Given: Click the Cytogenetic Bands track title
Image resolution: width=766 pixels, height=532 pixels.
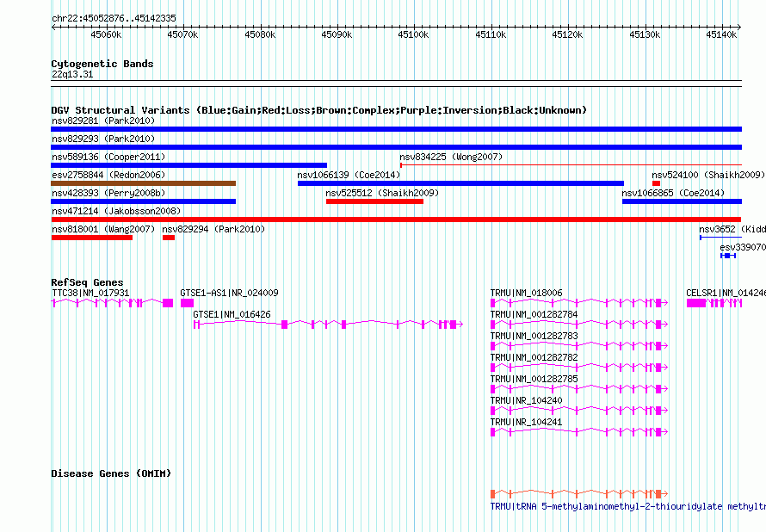Looking at the screenshot, I should pos(102,64).
